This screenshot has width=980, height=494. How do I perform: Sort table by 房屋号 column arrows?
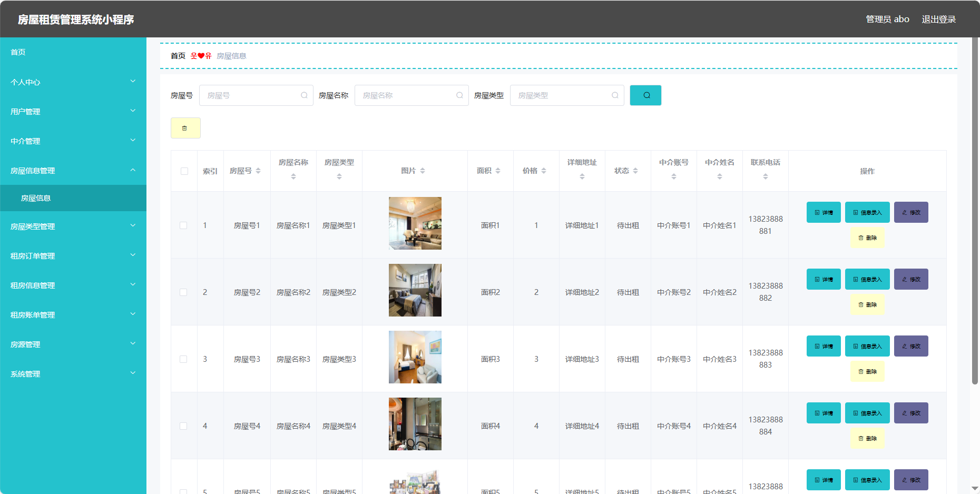[x=258, y=171]
